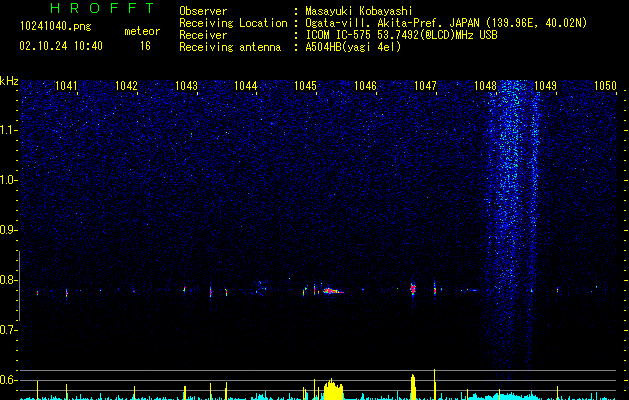Click the meteor label
Viewport: 629px width, 400px height.
(142, 31)
